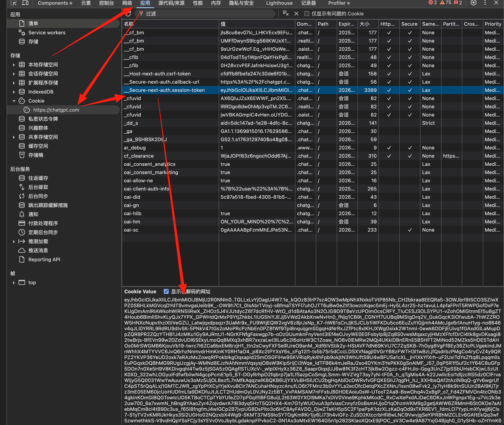Click the error count badge icon
504x425 pixels.
click(433, 3)
